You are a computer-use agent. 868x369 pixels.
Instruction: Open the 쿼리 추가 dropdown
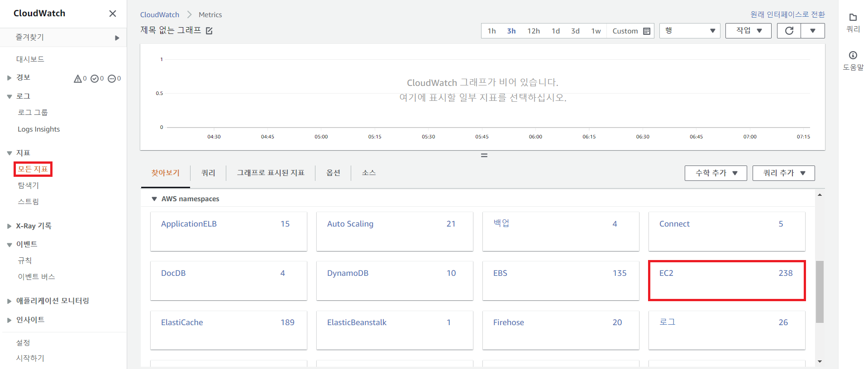(783, 173)
